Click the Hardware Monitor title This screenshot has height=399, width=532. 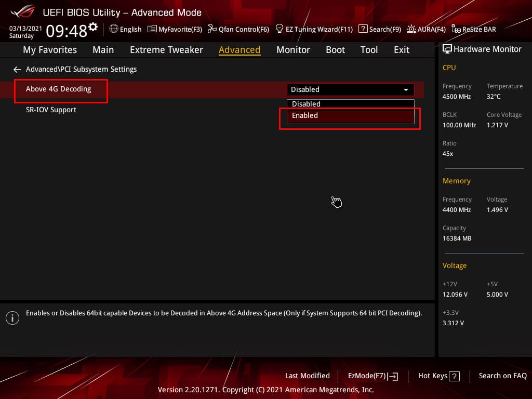click(x=487, y=49)
